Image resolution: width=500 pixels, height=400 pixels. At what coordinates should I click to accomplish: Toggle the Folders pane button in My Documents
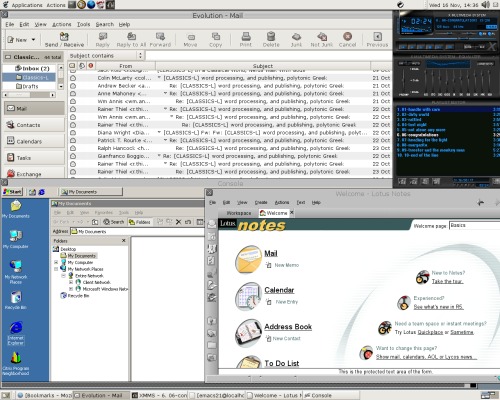140,222
